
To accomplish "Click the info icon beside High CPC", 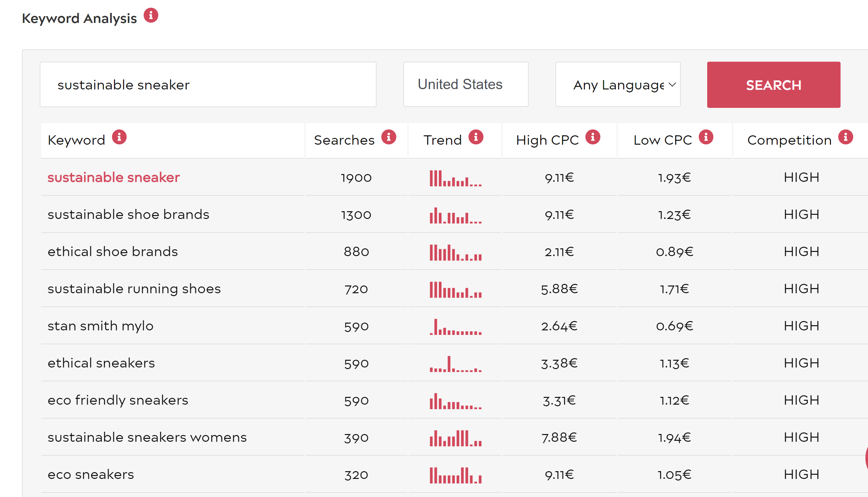I will tap(593, 137).
